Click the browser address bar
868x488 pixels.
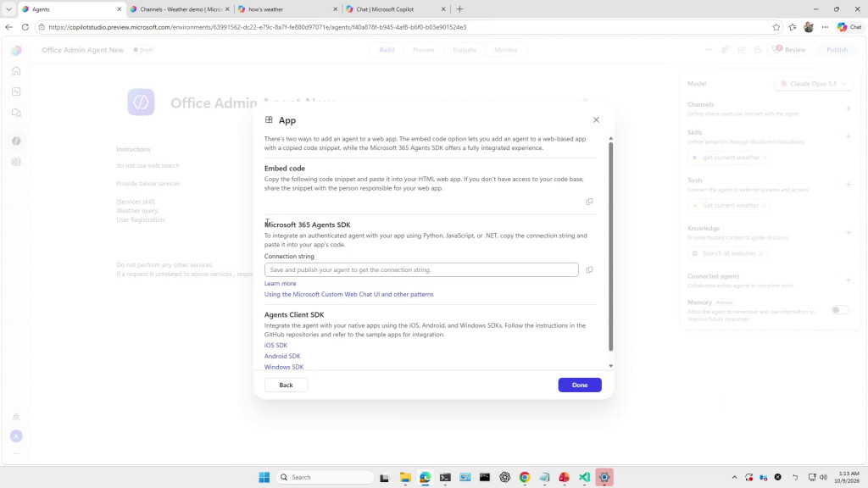(404, 27)
